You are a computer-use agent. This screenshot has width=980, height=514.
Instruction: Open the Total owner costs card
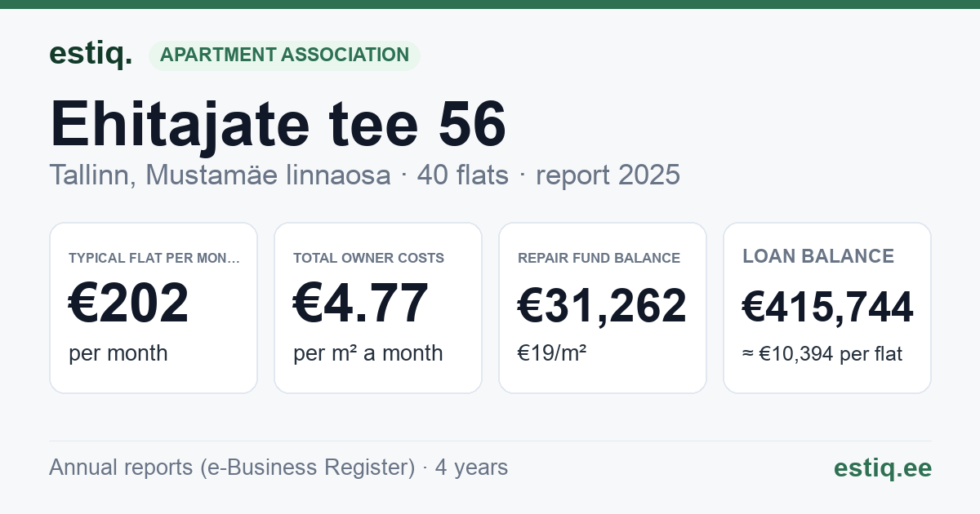[x=378, y=308]
